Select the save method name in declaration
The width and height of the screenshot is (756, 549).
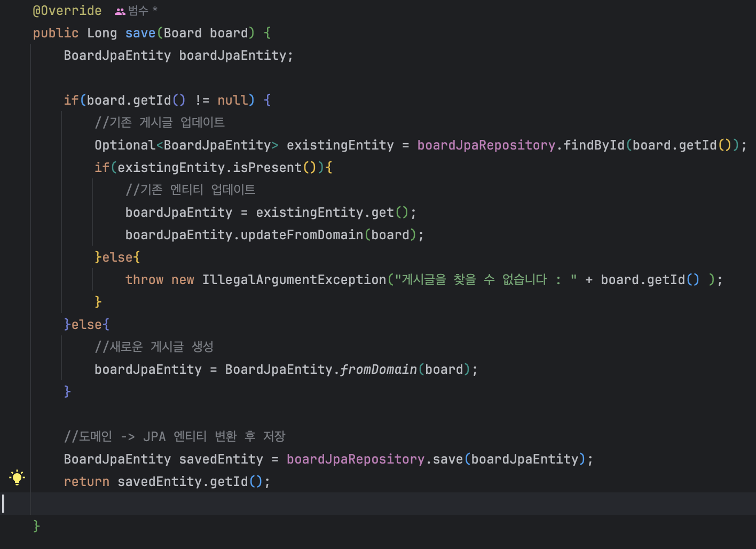click(x=140, y=33)
